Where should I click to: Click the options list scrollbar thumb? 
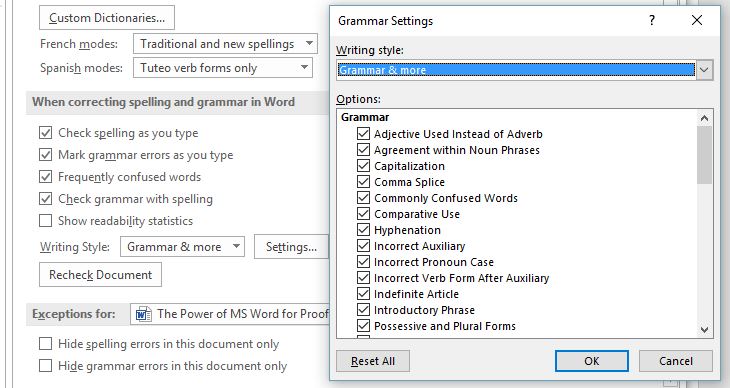tap(704, 155)
